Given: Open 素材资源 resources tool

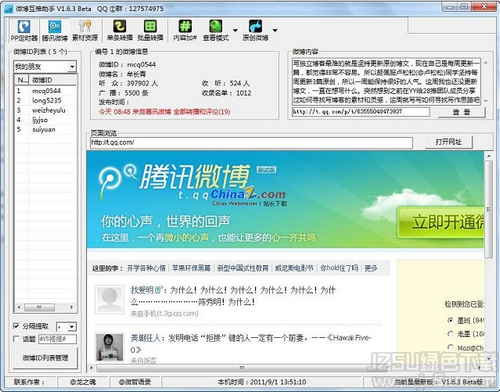Looking at the screenshot, I should pyautogui.click(x=85, y=31).
